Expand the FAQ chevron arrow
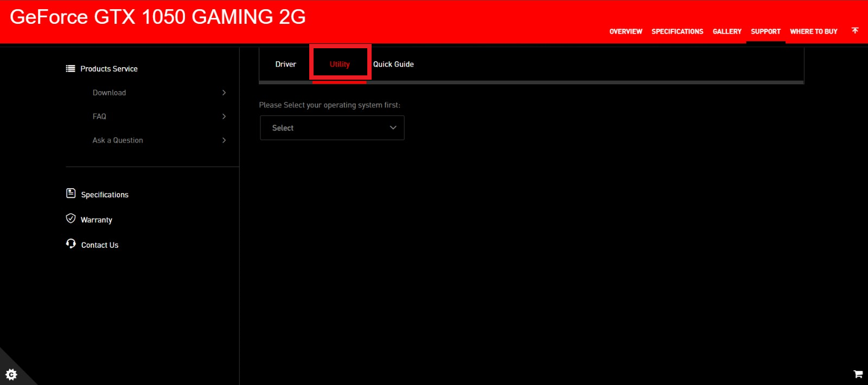The image size is (868, 385). pos(224,117)
